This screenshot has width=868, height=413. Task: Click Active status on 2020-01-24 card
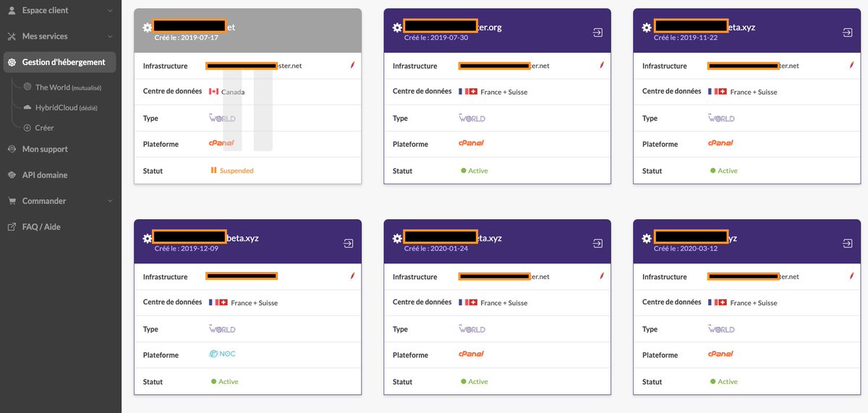(478, 382)
